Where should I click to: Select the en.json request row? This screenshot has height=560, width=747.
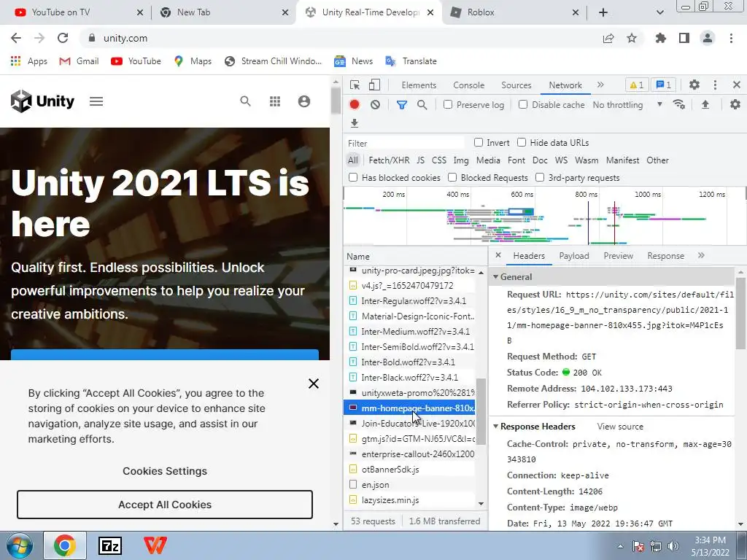click(x=409, y=485)
